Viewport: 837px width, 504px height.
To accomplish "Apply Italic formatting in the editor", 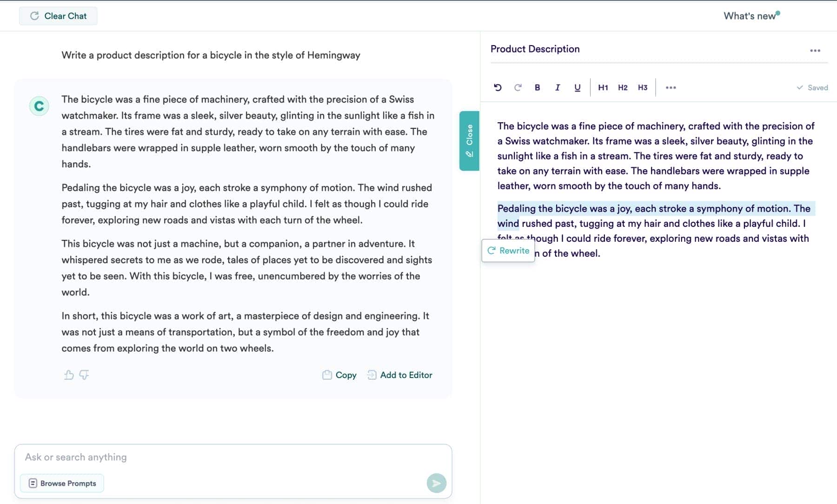I will [557, 87].
